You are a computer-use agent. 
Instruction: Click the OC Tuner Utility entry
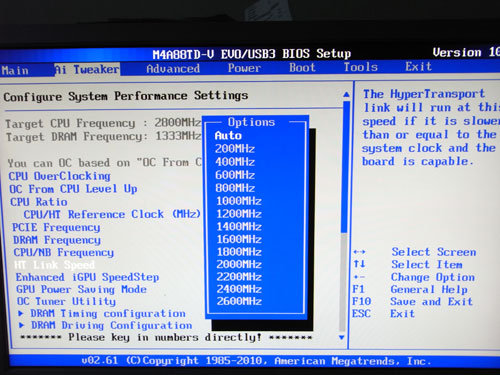pos(66,301)
